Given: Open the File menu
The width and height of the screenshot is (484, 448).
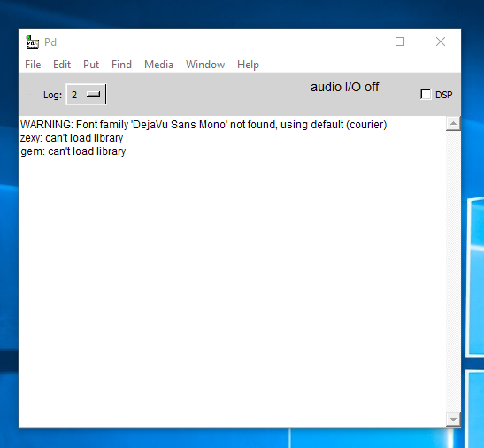Looking at the screenshot, I should coord(33,65).
